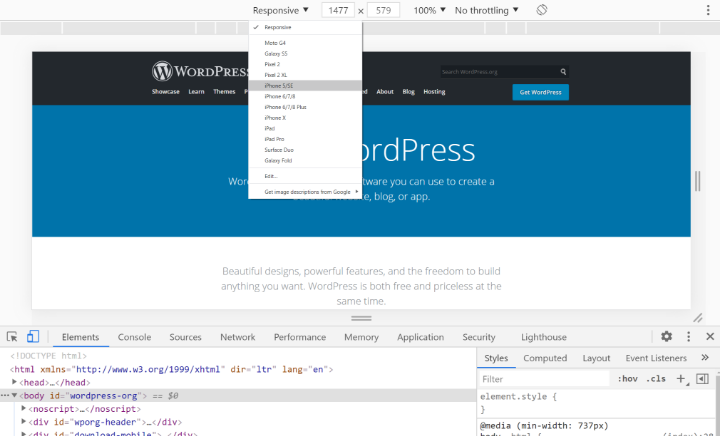Image resolution: width=720 pixels, height=436 pixels.
Task: Add new style rule with plus icon
Action: pyautogui.click(x=681, y=379)
